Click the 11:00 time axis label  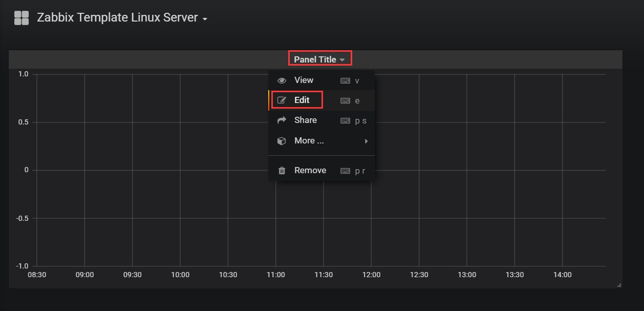pyautogui.click(x=276, y=275)
